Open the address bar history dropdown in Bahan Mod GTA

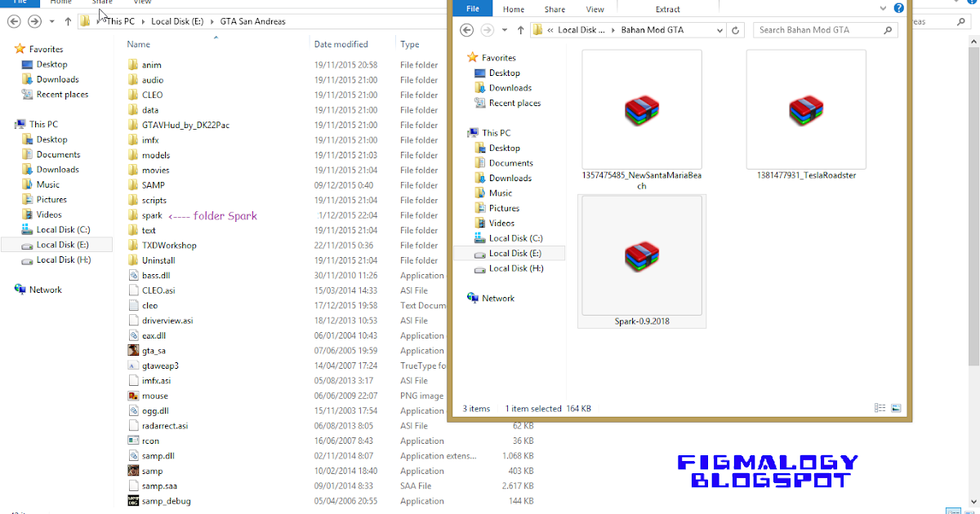[x=719, y=30]
